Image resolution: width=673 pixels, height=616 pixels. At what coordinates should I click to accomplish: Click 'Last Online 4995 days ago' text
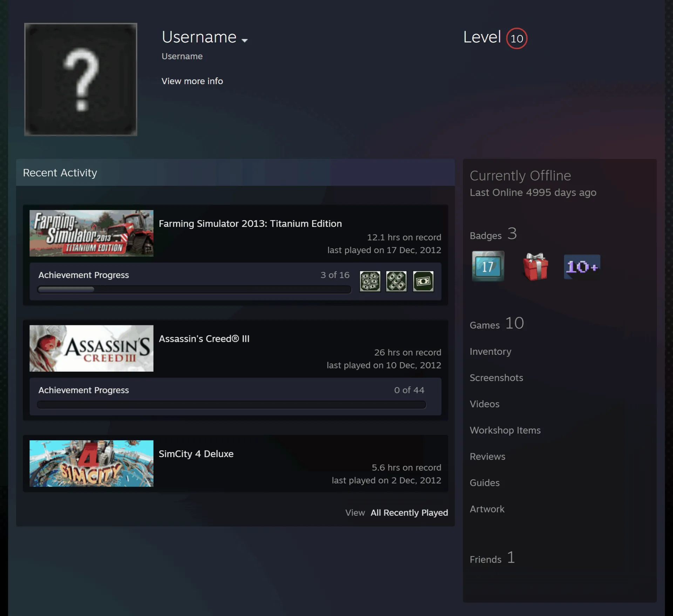(x=533, y=192)
